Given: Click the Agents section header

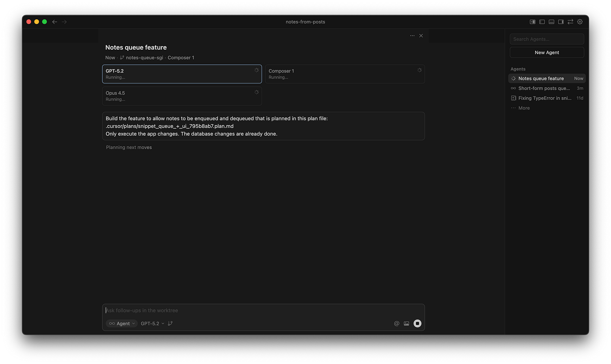Looking at the screenshot, I should pyautogui.click(x=518, y=69).
